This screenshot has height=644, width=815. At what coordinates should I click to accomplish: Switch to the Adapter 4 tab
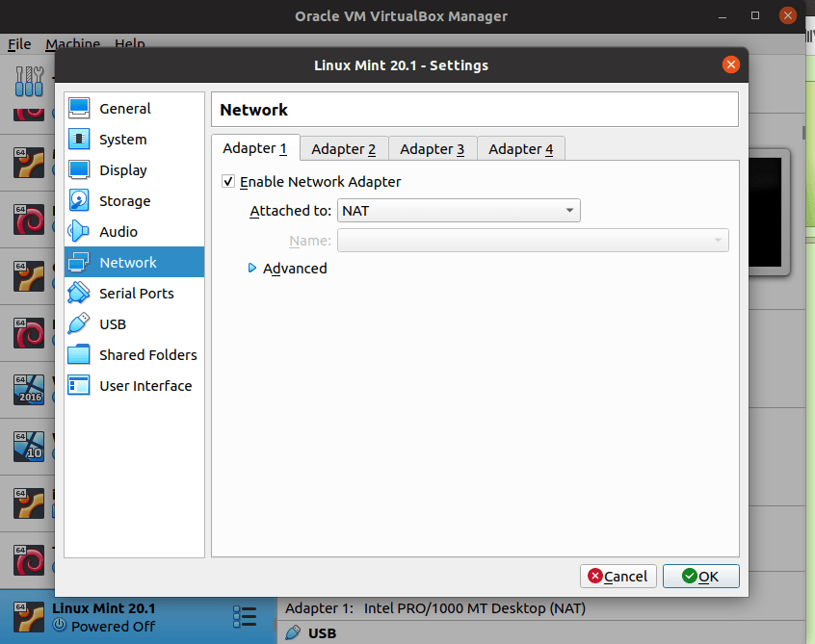(x=521, y=148)
